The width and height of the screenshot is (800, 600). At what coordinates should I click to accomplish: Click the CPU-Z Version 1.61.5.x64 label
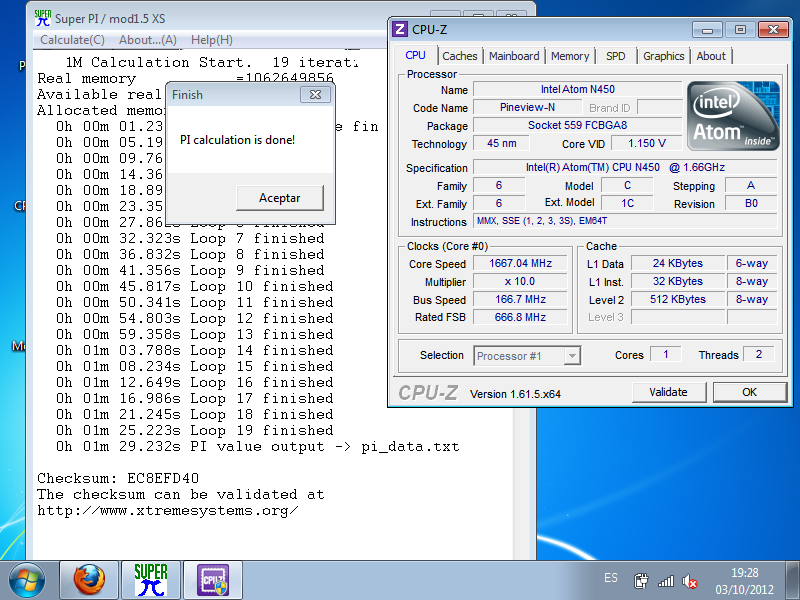click(515, 394)
